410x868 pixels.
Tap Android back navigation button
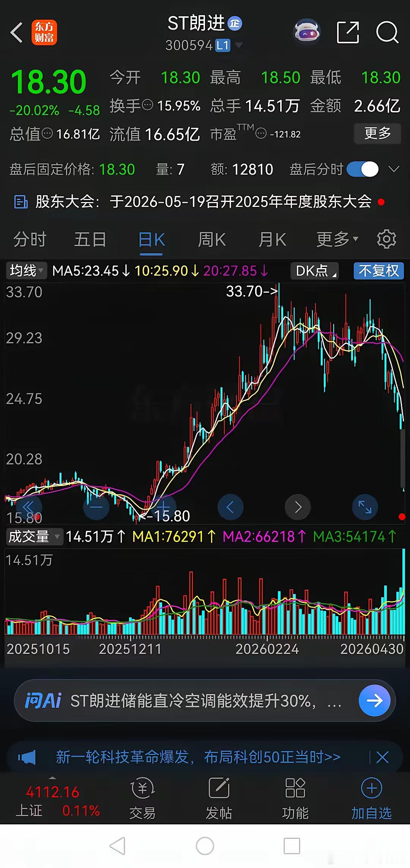[117, 846]
